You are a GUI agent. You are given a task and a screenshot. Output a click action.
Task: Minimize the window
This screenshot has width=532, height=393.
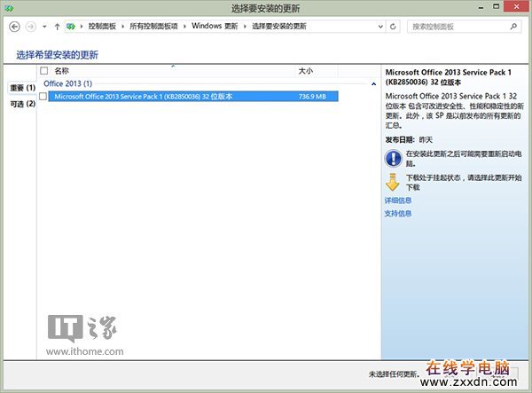[x=481, y=7]
